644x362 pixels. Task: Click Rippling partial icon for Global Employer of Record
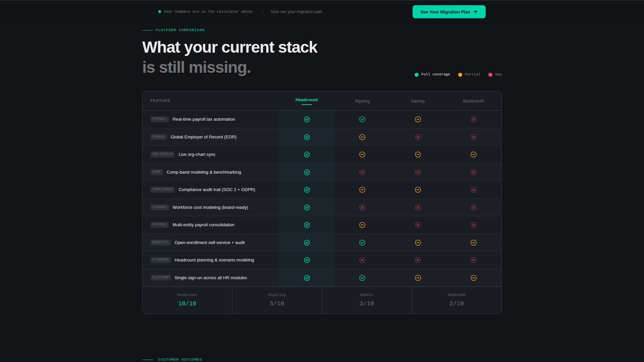(x=362, y=137)
